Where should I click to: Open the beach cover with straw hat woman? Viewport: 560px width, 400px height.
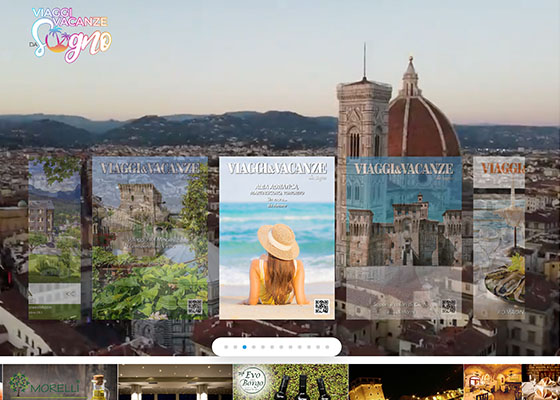pyautogui.click(x=277, y=238)
